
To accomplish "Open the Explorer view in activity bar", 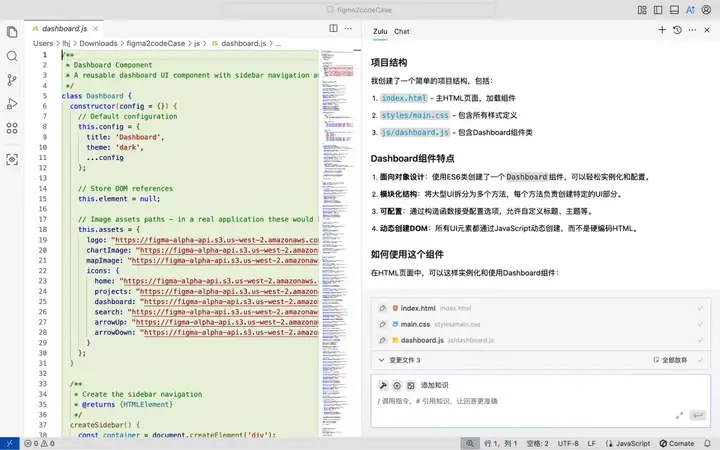I will pos(12,31).
